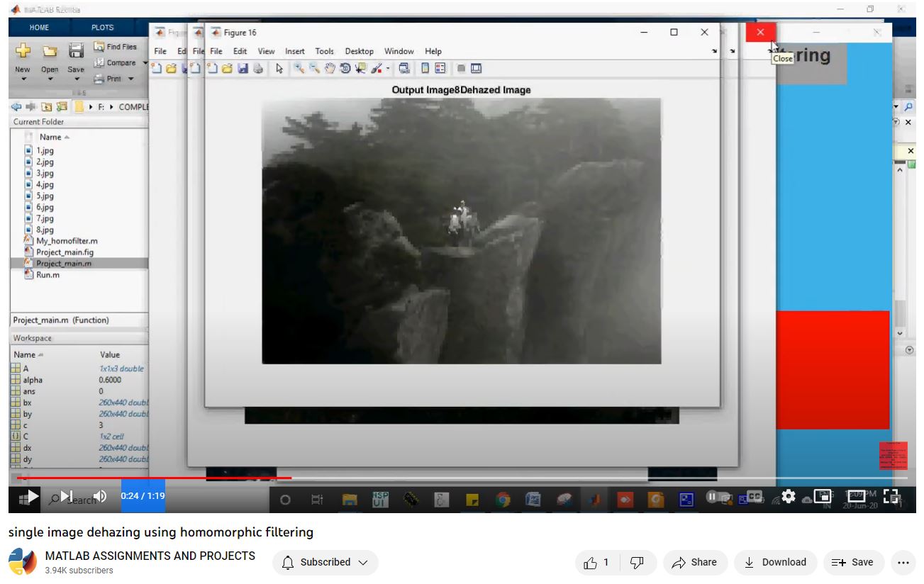Select Run.m in Current Folder list
The width and height of the screenshot is (924, 584).
click(48, 275)
